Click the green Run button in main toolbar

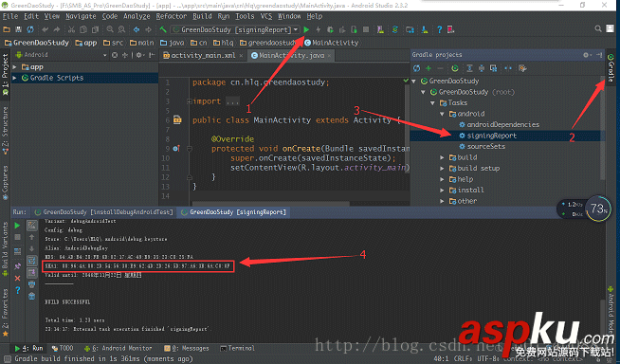(306, 29)
